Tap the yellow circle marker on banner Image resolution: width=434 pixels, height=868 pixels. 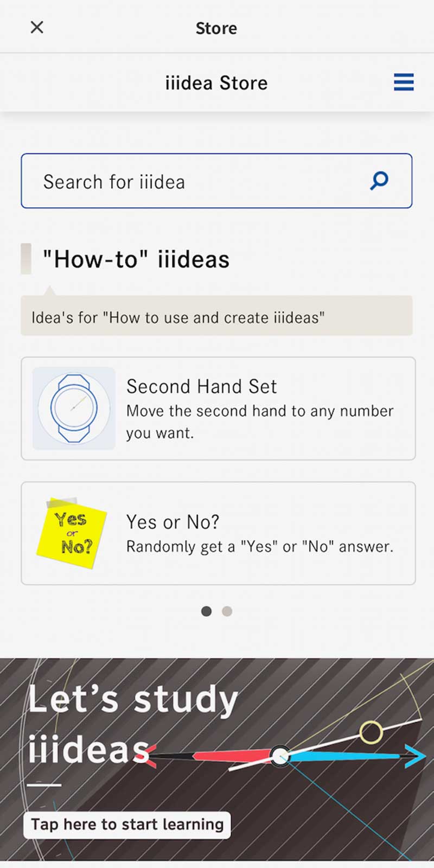(371, 732)
